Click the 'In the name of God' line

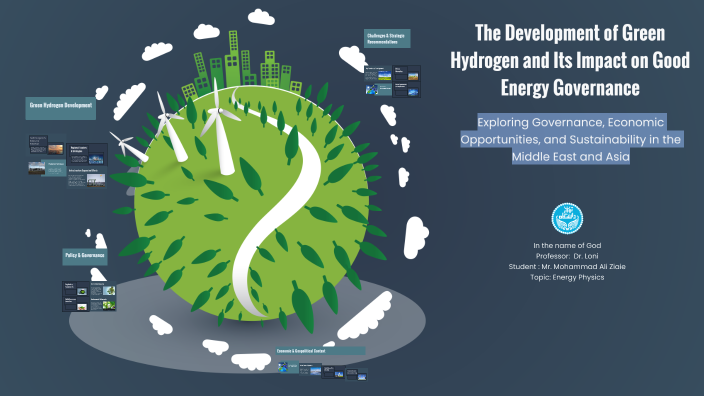pos(567,246)
